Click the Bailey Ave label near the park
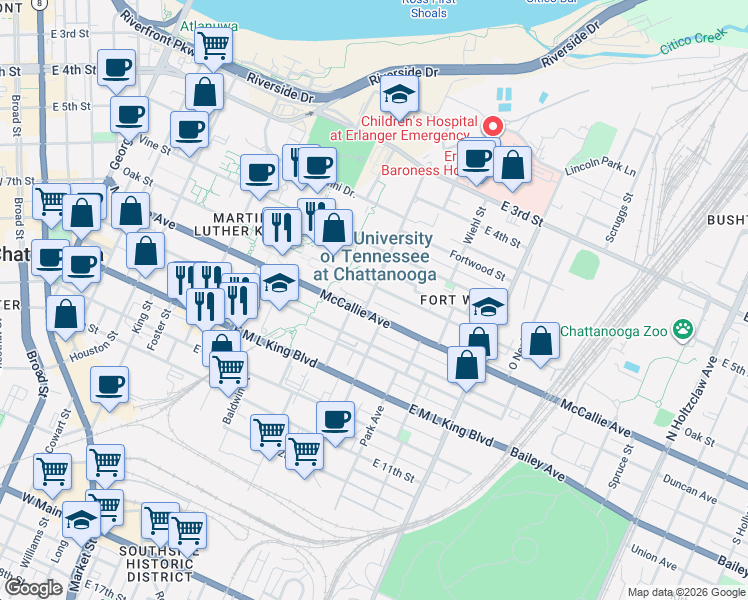This screenshot has height=600, width=748. click(x=537, y=464)
